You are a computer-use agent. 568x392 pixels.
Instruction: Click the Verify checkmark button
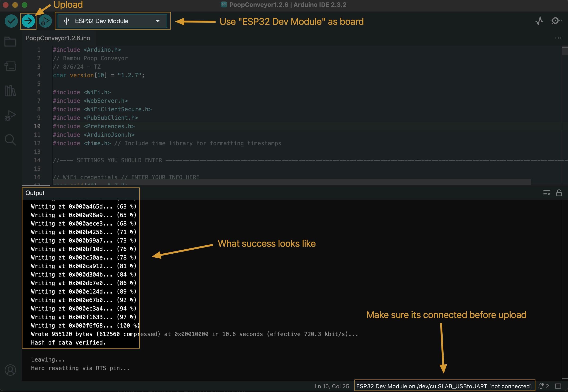tap(11, 21)
